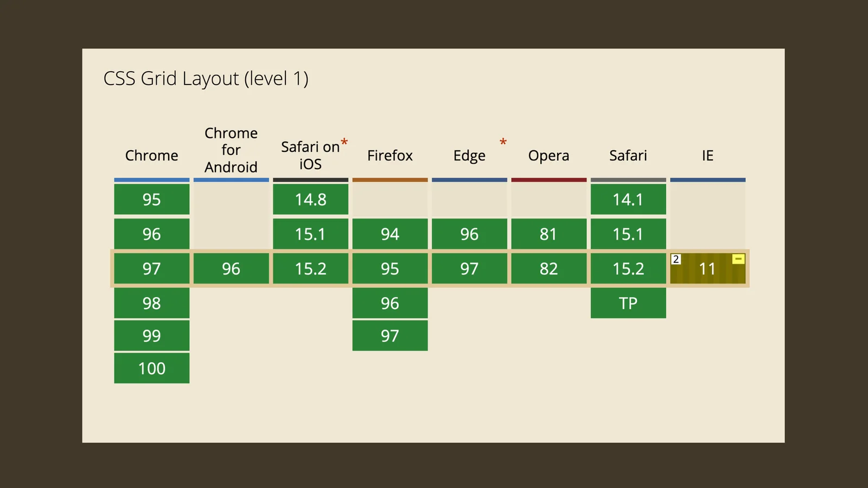The height and width of the screenshot is (488, 868).
Task: Click the Opera 82 current version cell
Action: 548,269
